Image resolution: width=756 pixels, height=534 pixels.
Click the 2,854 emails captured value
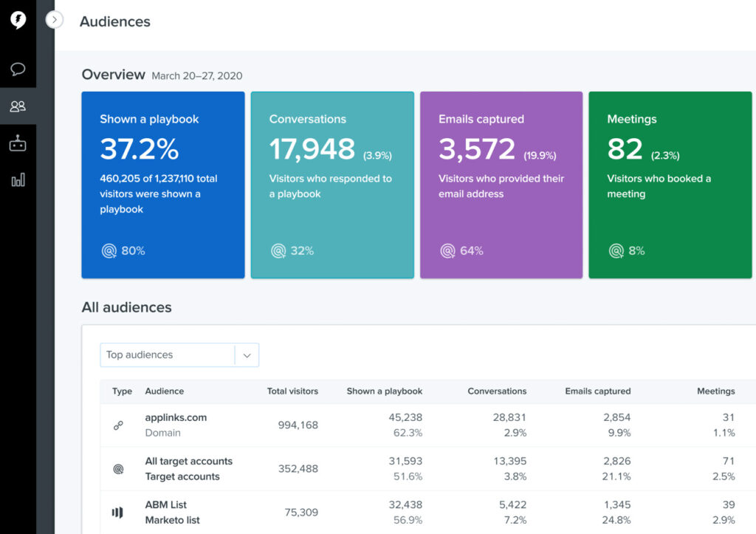617,417
